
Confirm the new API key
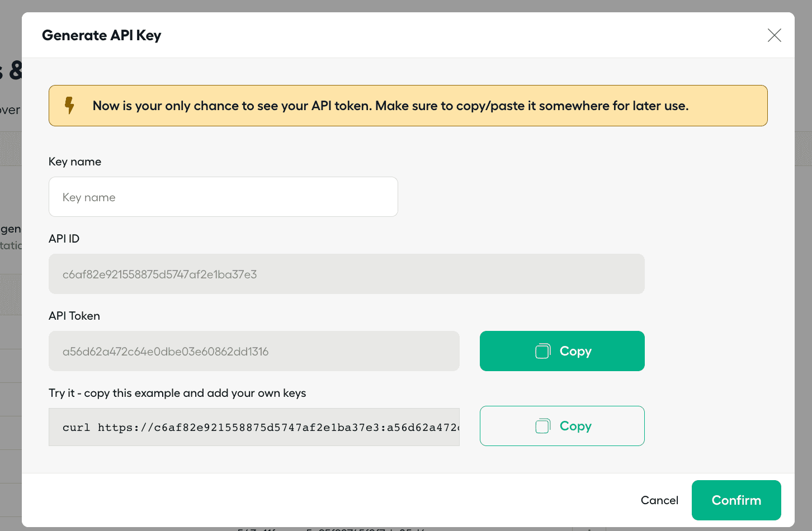coord(736,500)
